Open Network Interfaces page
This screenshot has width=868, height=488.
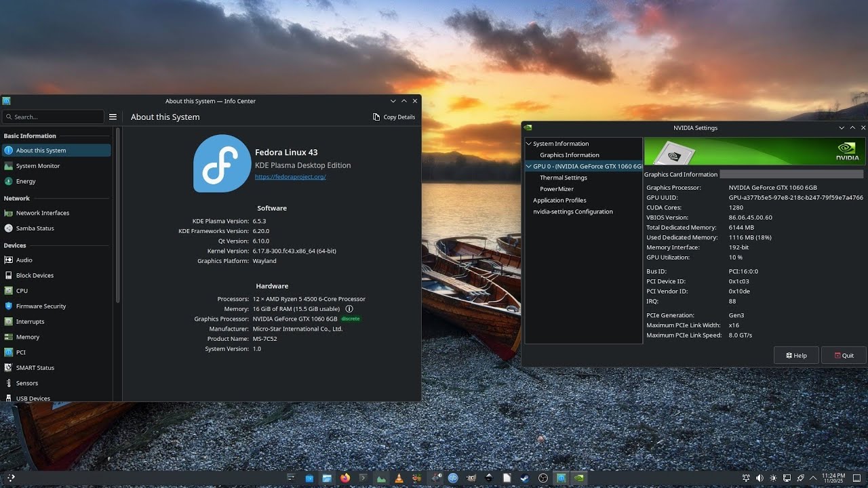57,213
